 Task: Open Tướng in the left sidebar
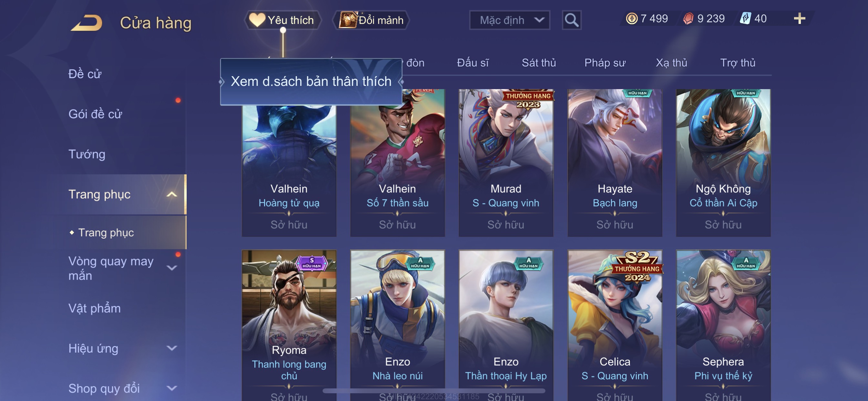87,154
